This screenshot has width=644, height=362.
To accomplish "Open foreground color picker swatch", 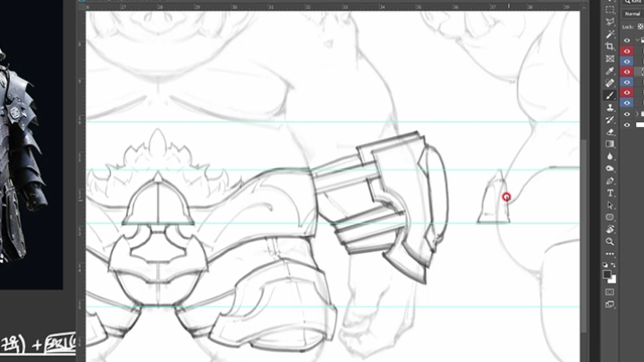I will click(606, 274).
